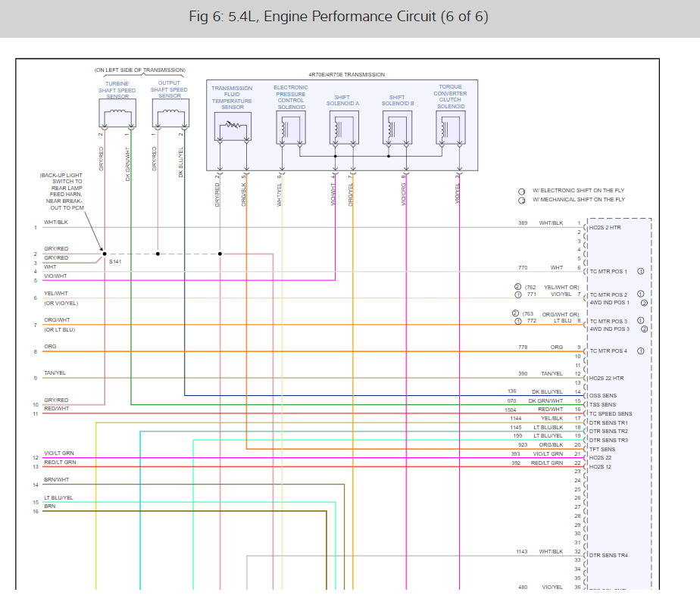Image resolution: width=700 pixels, height=614 pixels.
Task: Click the 'TFT SENS' pin label
Action: tap(602, 450)
